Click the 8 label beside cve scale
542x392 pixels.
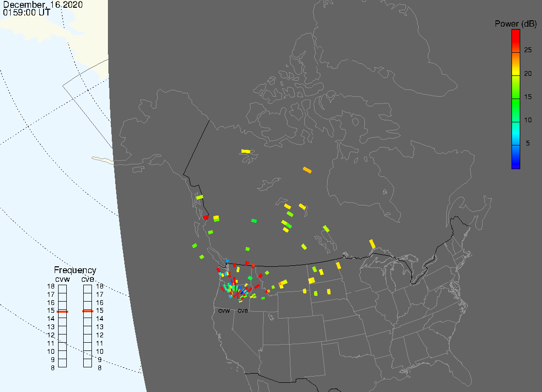(100, 368)
